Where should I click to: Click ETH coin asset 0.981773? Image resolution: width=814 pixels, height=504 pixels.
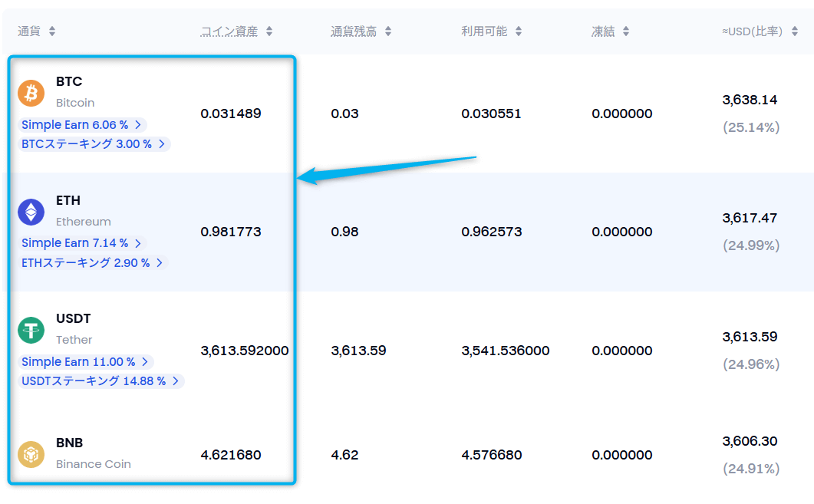click(x=231, y=232)
